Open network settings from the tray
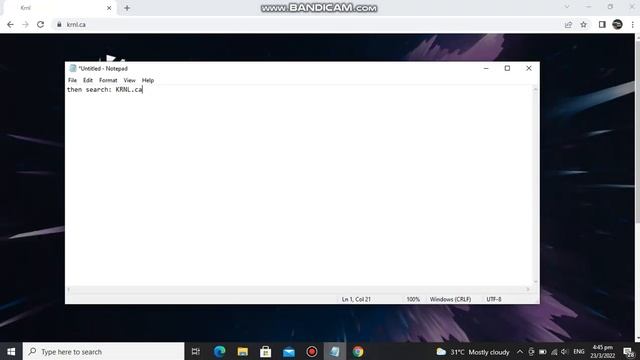 [x=554, y=351]
